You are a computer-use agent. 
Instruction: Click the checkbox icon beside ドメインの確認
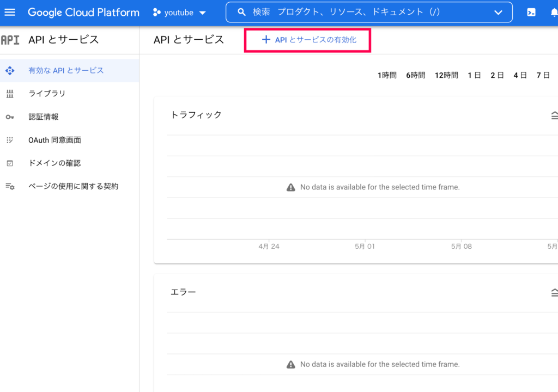(x=10, y=163)
